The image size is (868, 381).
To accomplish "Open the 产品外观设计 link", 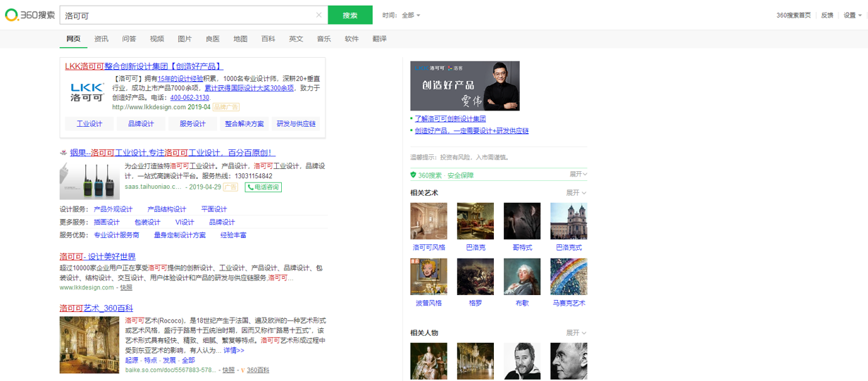I will click(113, 209).
